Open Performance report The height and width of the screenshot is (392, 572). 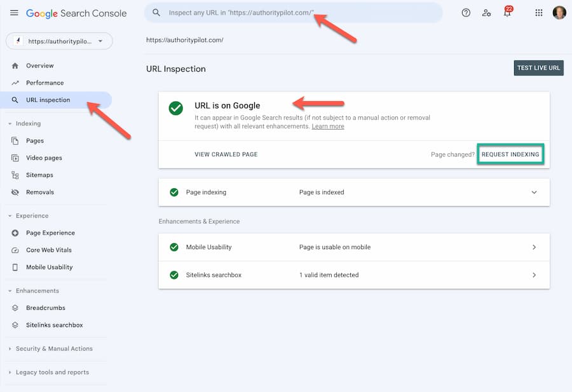click(45, 83)
